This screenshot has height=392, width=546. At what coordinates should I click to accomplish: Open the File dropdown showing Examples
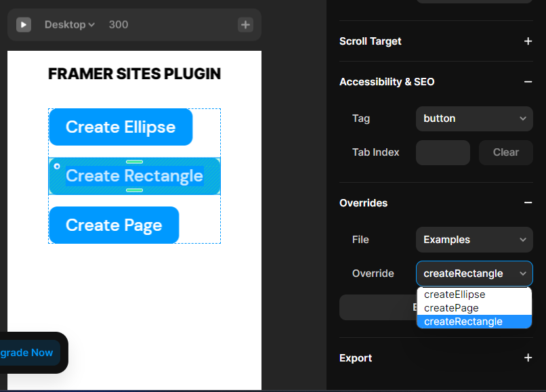(x=474, y=240)
